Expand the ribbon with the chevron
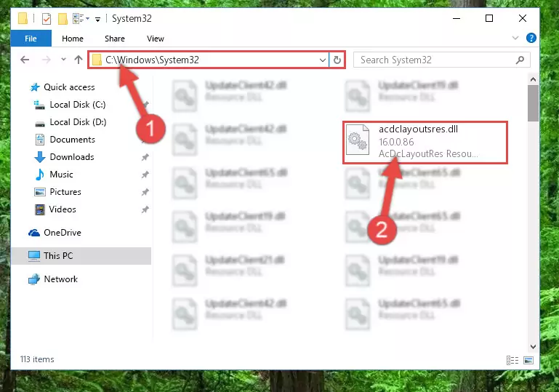Screen dimensions: 559x392 click(515, 38)
